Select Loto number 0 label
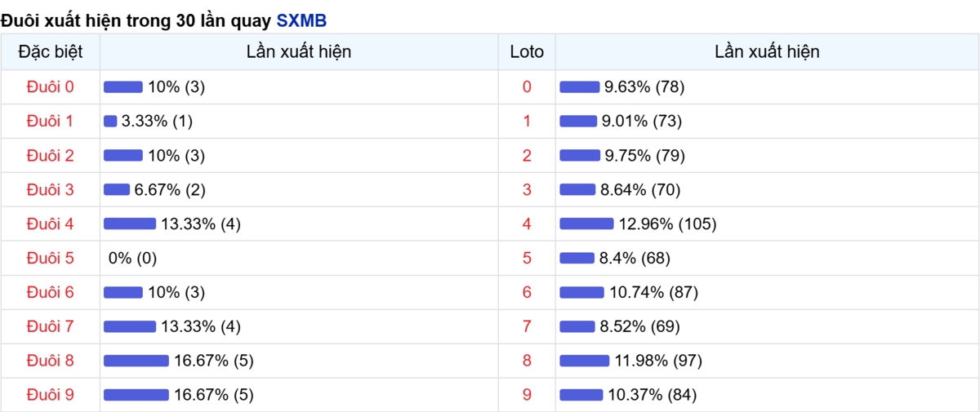 pos(527,86)
